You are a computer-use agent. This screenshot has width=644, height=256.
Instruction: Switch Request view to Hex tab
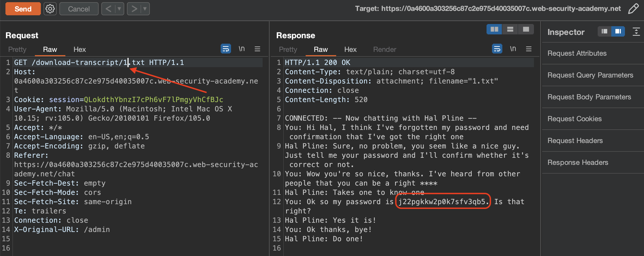pyautogui.click(x=80, y=49)
